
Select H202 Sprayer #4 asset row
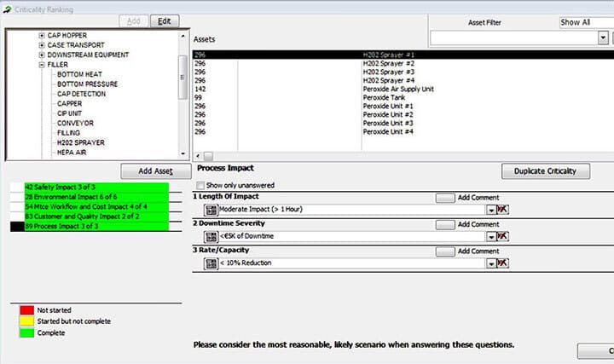tap(403, 81)
